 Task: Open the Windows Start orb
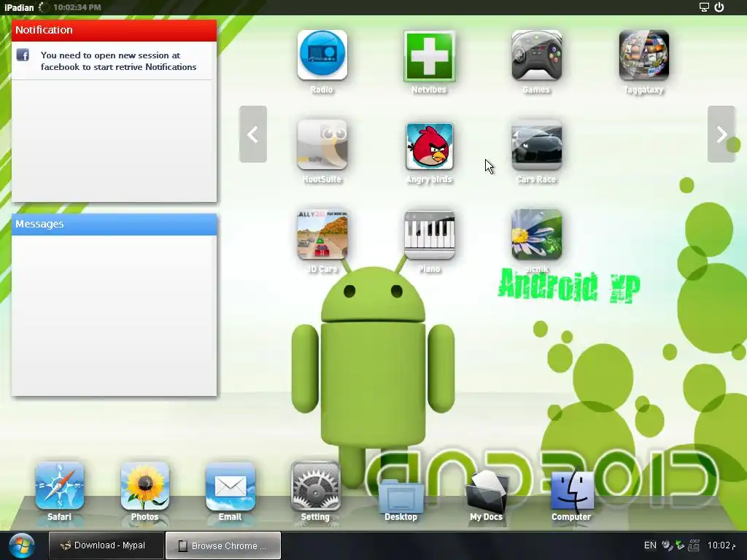tap(21, 545)
